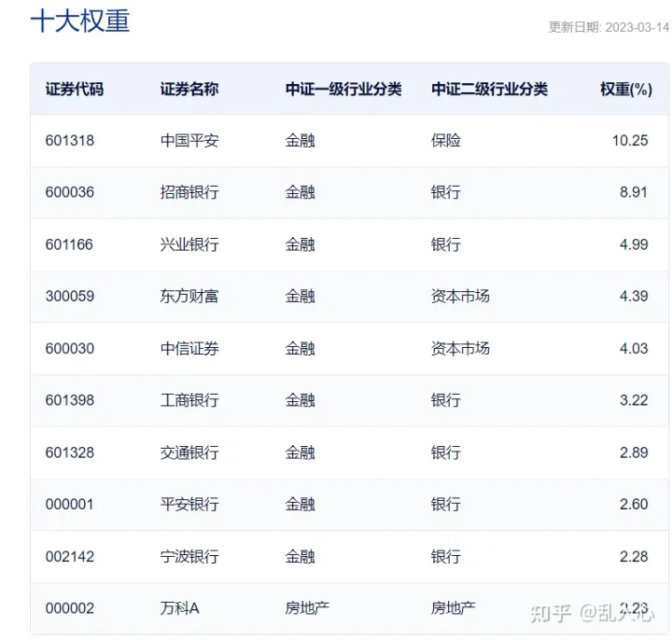Click the weight value 2.28

[634, 557]
